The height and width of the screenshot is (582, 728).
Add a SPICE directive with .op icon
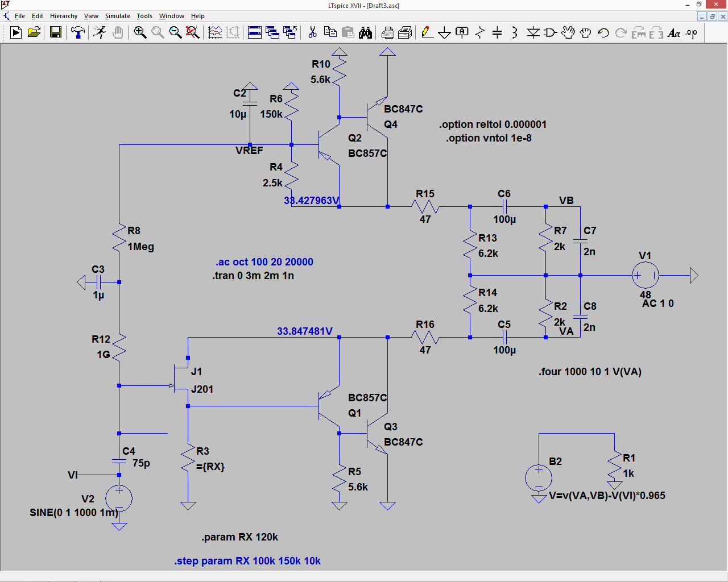point(692,32)
